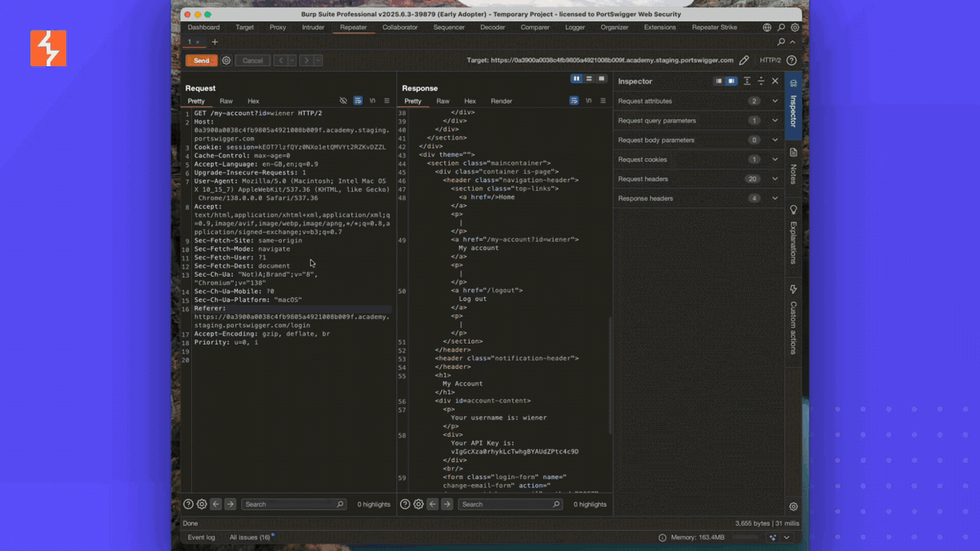Switch Inspector to left-docked layout
The width and height of the screenshot is (980, 551).
[x=719, y=81]
